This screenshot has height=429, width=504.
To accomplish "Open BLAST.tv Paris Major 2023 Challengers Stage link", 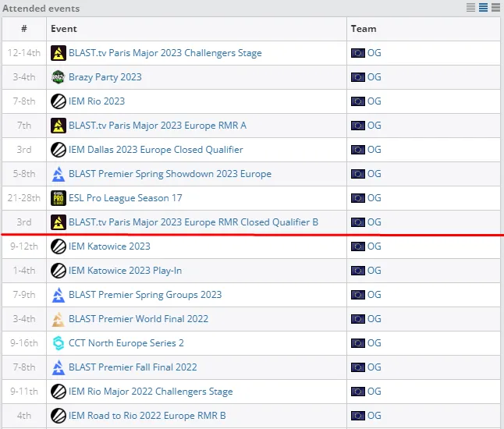I will (165, 53).
